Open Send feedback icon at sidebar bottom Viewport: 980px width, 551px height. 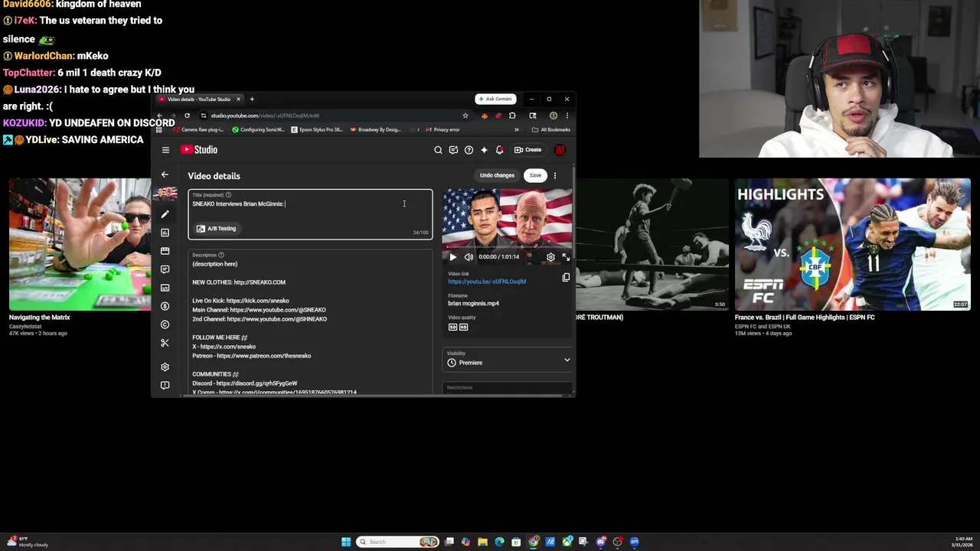point(165,386)
